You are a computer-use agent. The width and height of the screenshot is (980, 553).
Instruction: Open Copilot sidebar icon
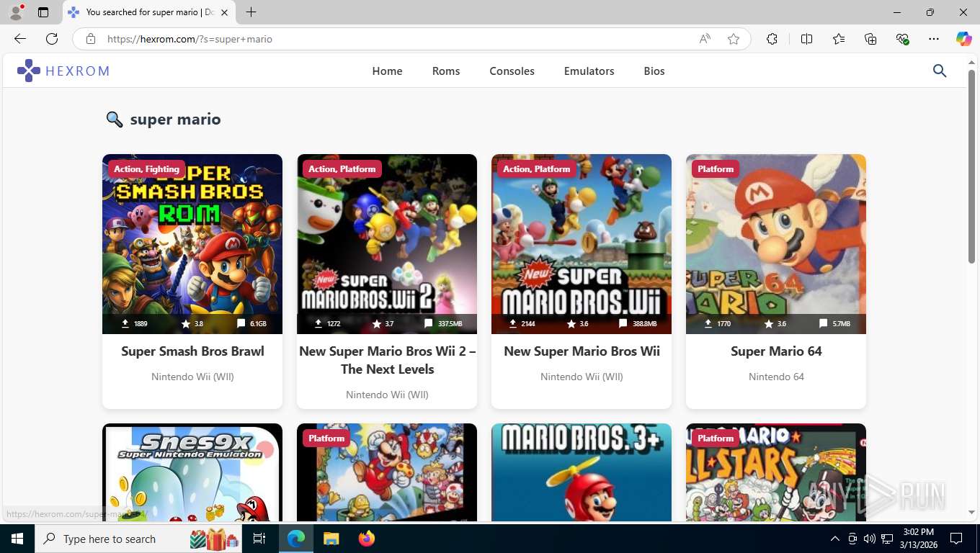964,39
